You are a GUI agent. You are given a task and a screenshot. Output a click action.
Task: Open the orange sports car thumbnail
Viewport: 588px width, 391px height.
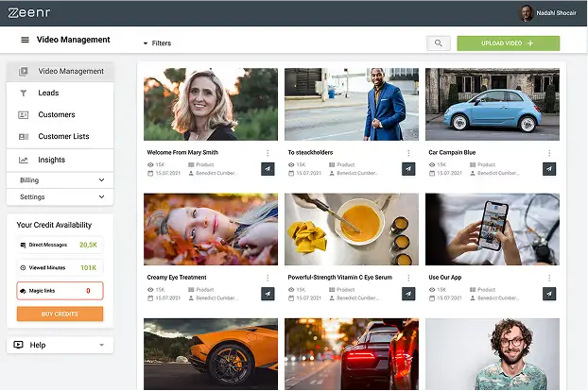pyautogui.click(x=211, y=354)
